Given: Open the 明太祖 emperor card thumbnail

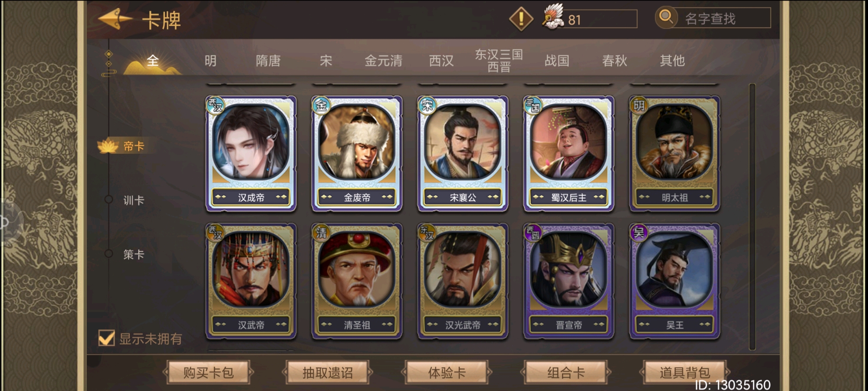Looking at the screenshot, I should click(674, 153).
